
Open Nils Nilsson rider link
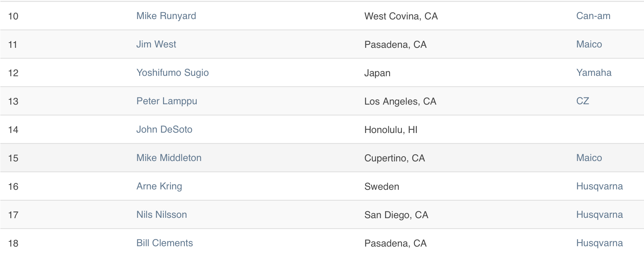click(162, 215)
